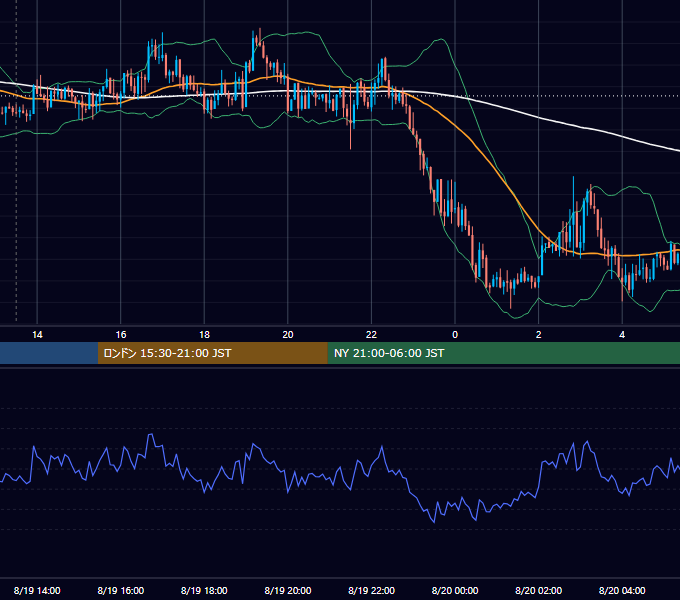
Task: Click the London 15:30-21:00 JST session bar
Action: tap(212, 353)
